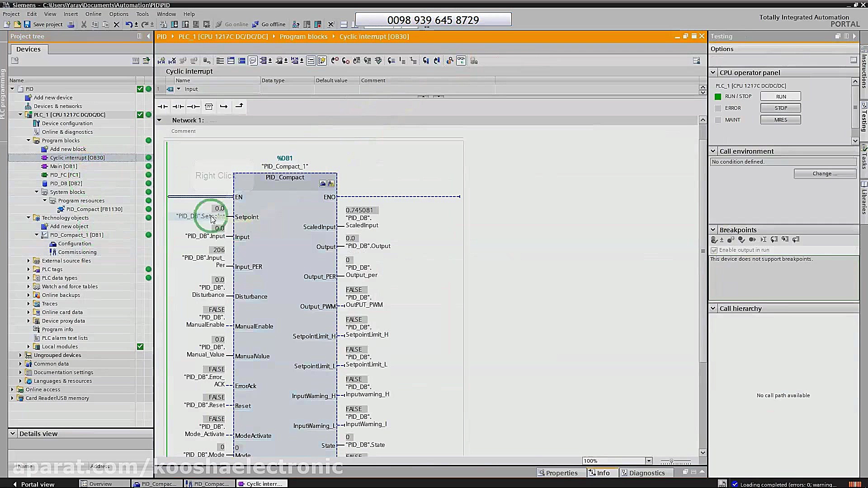This screenshot has height=488, width=868.
Task: Click the Undo arrow icon
Action: [129, 24]
